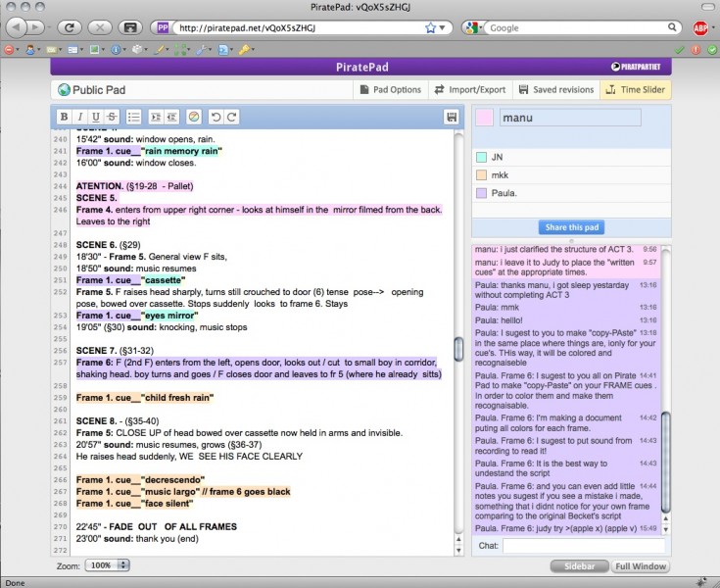This screenshot has width=720, height=588.
Task: Click the strikethrough formatting icon
Action: click(x=112, y=117)
